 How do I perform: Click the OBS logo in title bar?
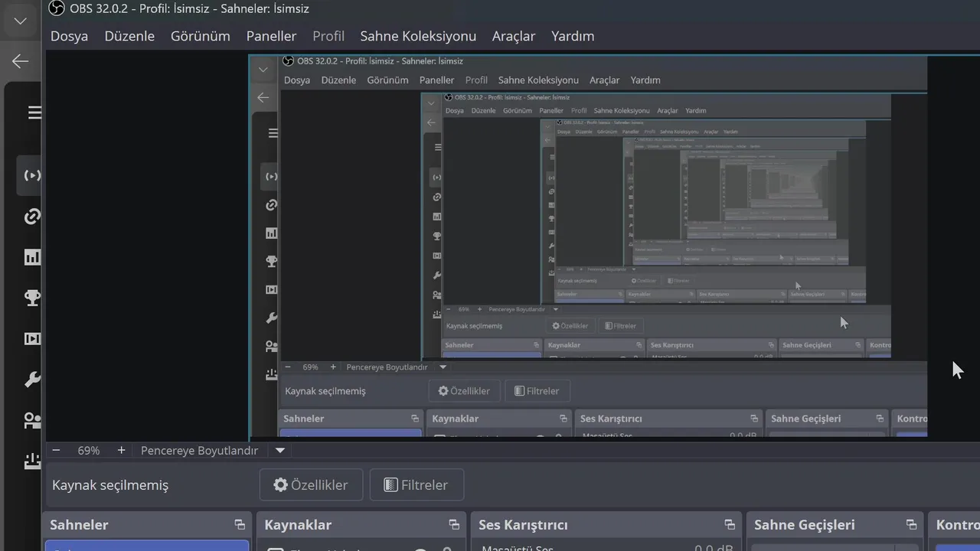(x=56, y=9)
